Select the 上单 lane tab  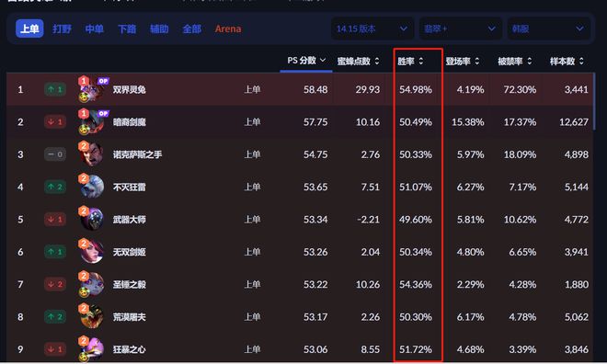[29, 28]
